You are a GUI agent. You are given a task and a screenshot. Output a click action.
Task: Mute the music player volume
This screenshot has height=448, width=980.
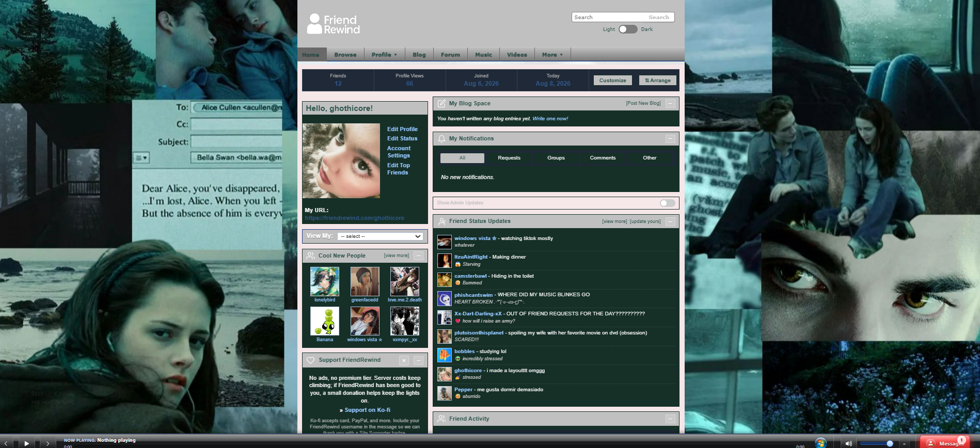[x=848, y=443]
